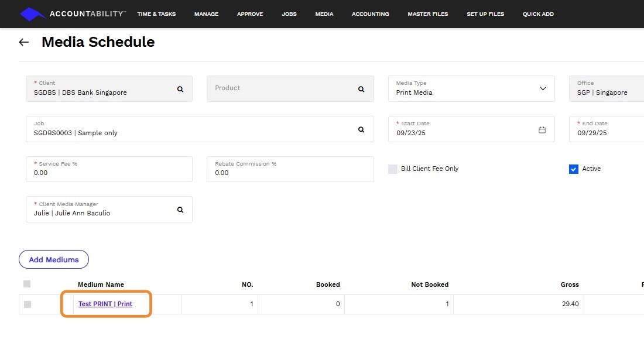Screen dimensions: 644x360
Task: Open the Test PRINT | Print link
Action: (105, 304)
